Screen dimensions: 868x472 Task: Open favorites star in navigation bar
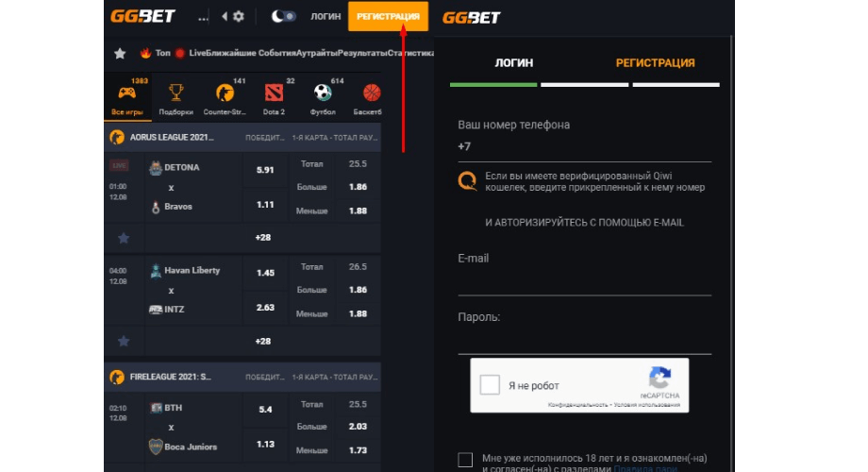tap(120, 53)
